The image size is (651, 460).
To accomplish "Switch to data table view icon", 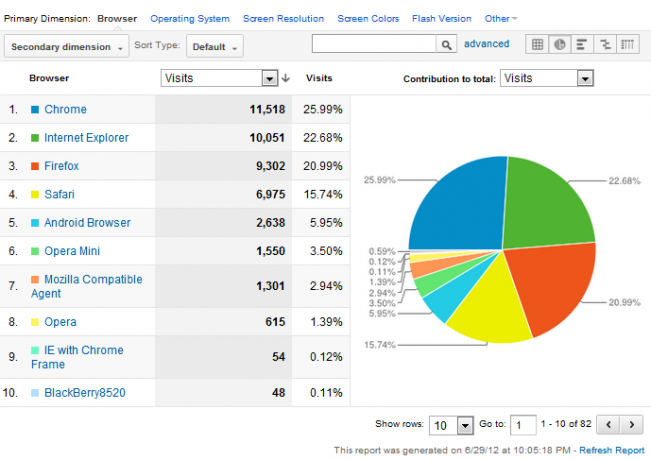I will point(537,44).
